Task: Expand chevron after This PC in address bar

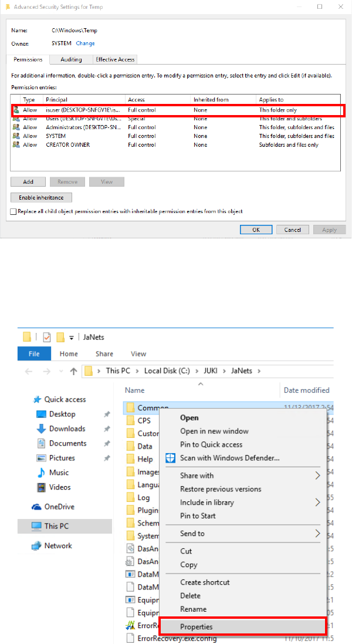Action: (x=137, y=371)
